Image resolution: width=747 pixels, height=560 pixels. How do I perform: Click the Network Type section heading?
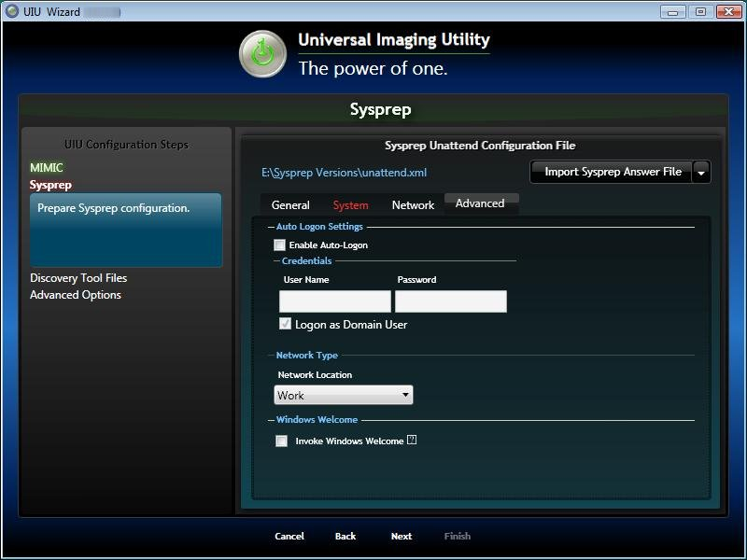pyautogui.click(x=307, y=356)
